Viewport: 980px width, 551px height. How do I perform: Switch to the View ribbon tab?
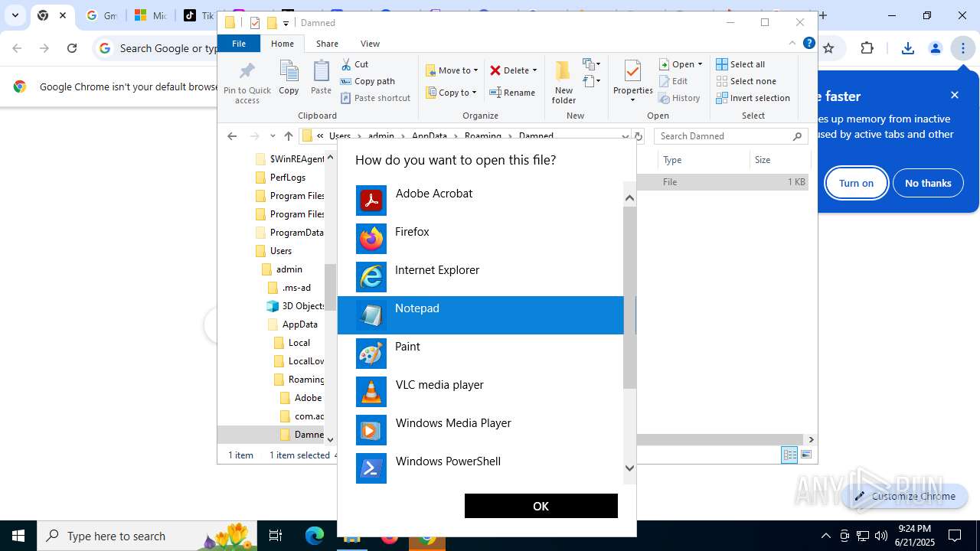[x=370, y=44]
